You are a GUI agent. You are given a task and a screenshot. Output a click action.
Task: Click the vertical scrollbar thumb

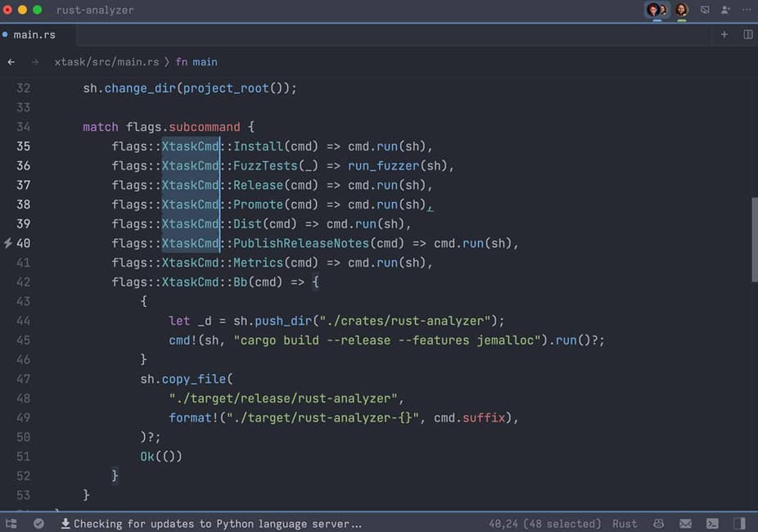(754, 239)
